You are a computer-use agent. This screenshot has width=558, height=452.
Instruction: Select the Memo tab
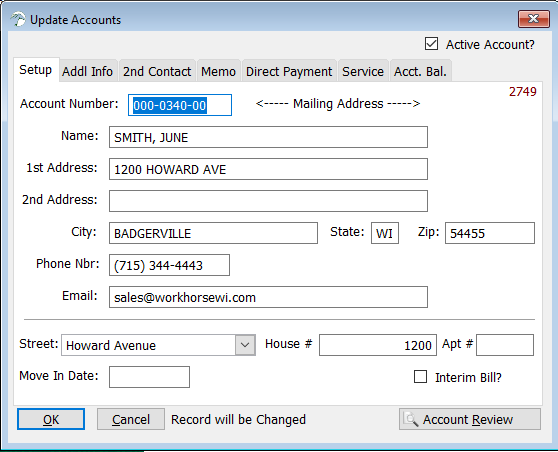218,71
